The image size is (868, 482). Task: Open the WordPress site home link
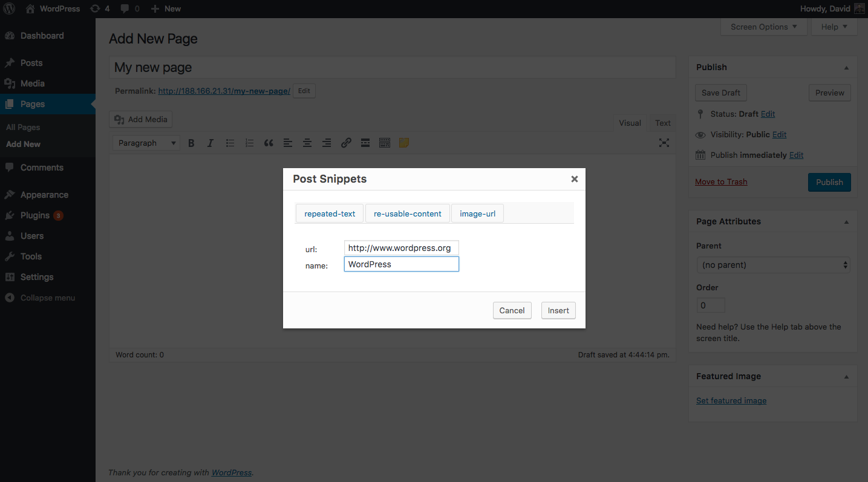(x=53, y=8)
